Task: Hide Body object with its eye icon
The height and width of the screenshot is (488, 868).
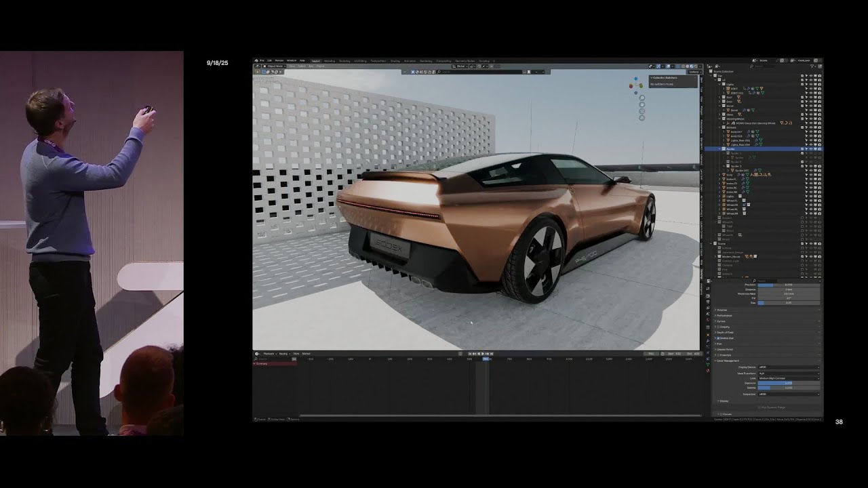Action: 811,175
